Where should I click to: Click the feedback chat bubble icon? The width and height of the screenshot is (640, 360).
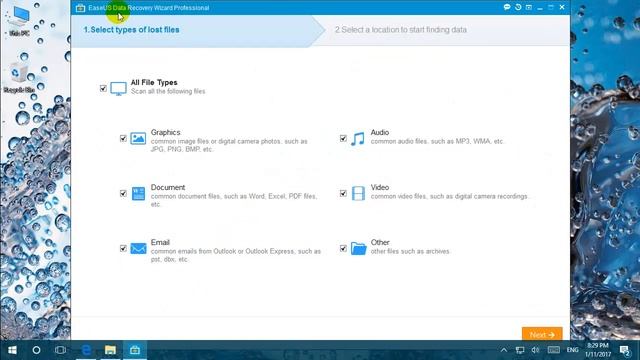click(x=507, y=7)
